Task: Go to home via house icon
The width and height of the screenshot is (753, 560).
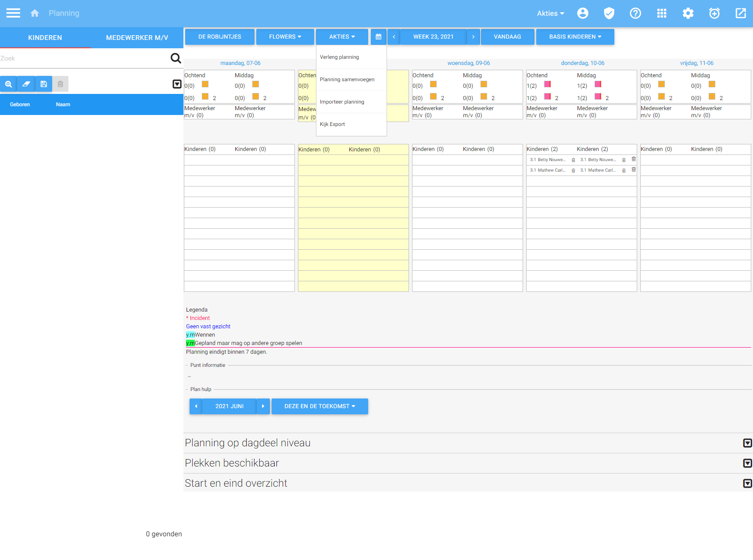Action: (x=35, y=13)
